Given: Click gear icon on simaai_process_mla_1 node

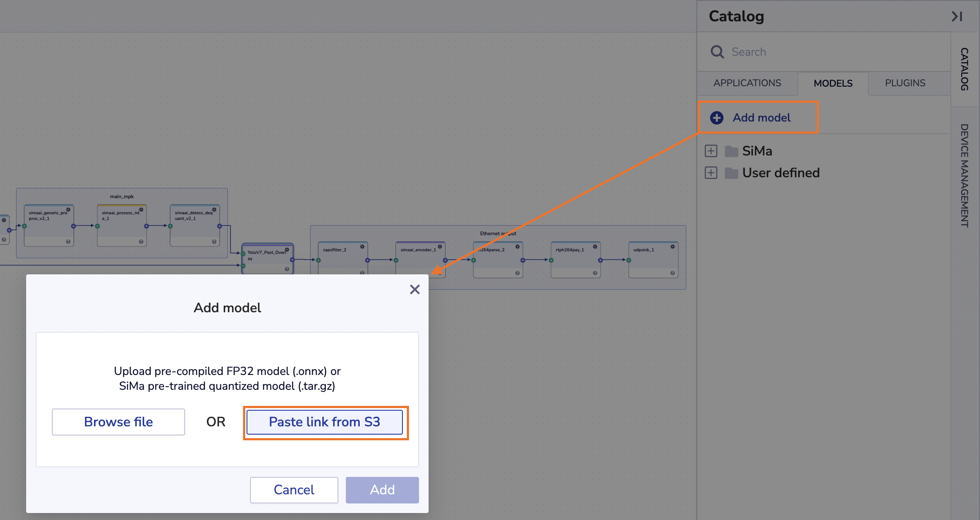Looking at the screenshot, I should tap(141, 209).
